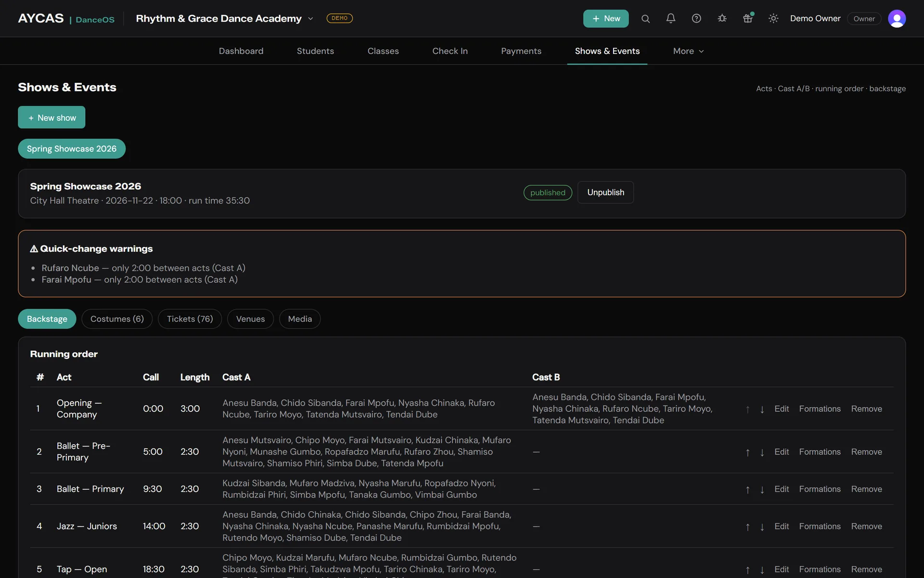Select the Backstage tab
This screenshot has width=924, height=578.
[47, 319]
